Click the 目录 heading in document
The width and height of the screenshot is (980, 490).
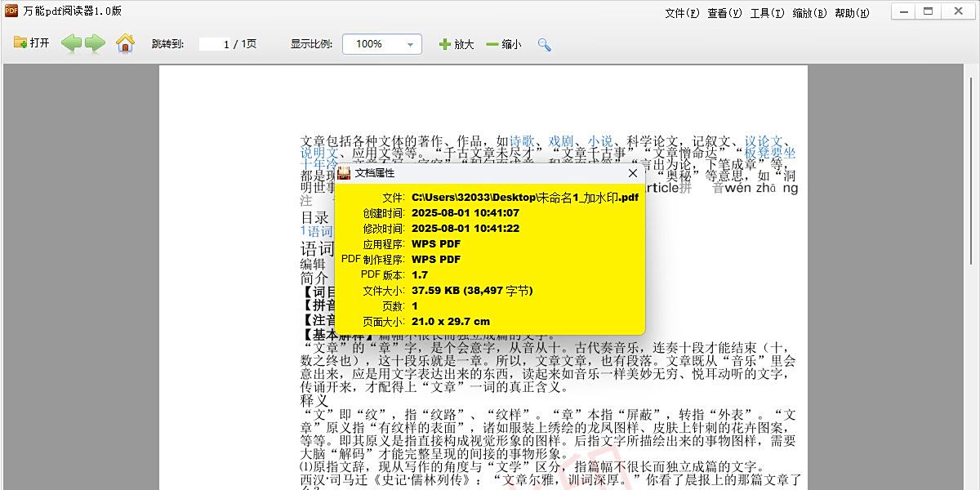pos(315,218)
